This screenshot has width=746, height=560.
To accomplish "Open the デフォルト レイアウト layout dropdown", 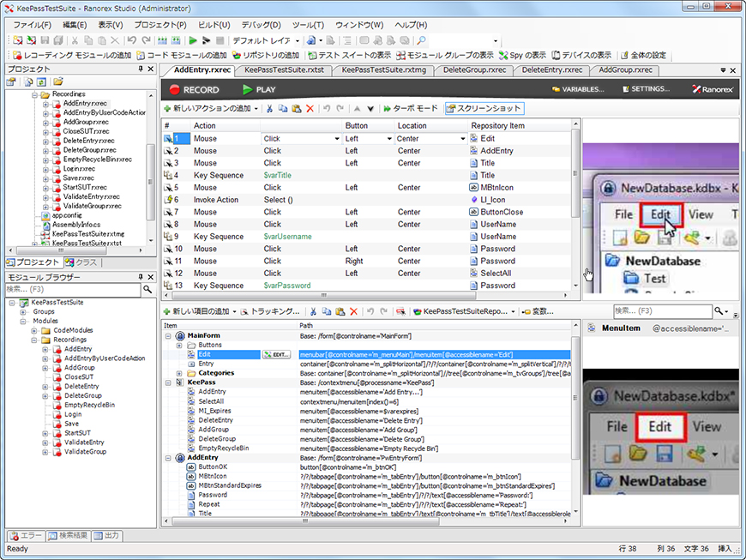I will (298, 40).
